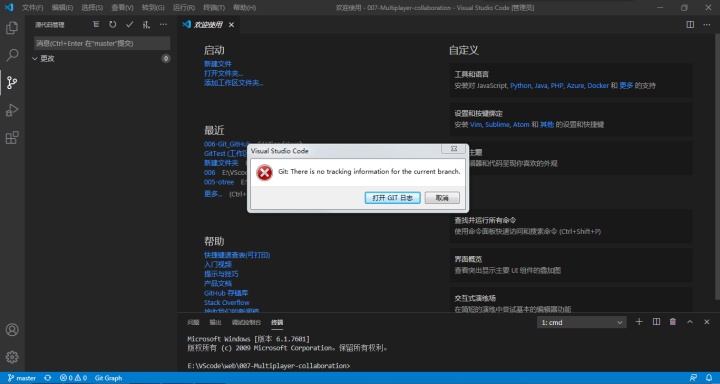Open source control more actions ellipsis
Viewport: 720px width, 384px height.
click(163, 25)
